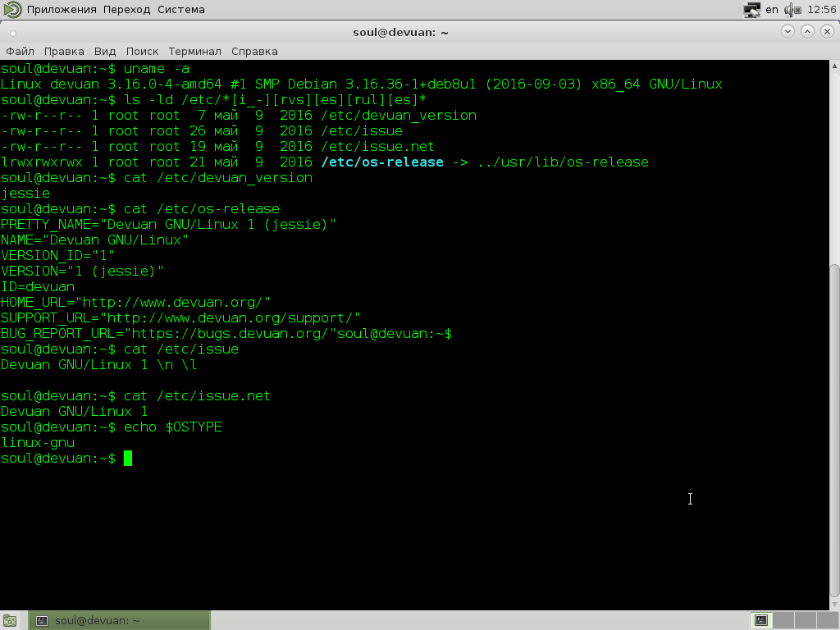Click the PRETTY_NAME line
840x630 pixels.
tap(168, 225)
